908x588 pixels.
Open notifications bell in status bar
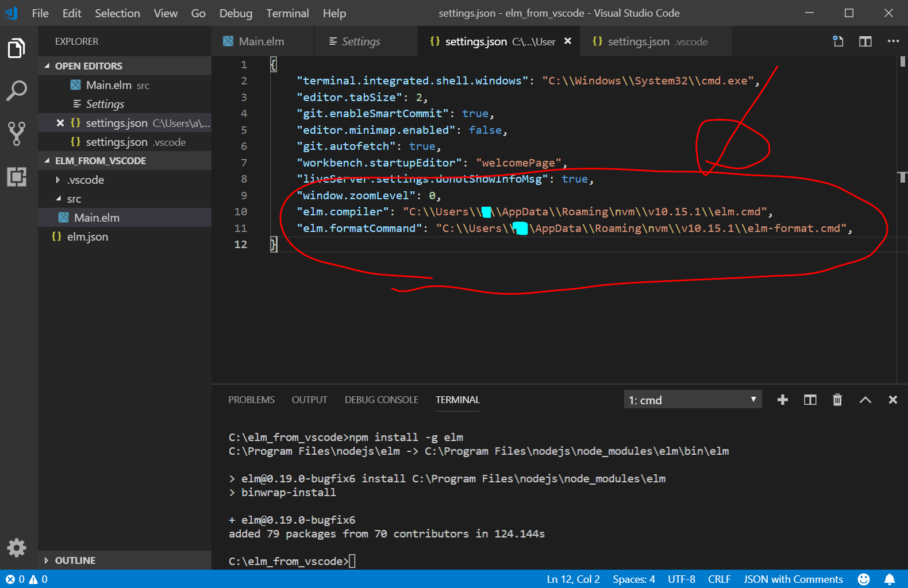tap(889, 579)
